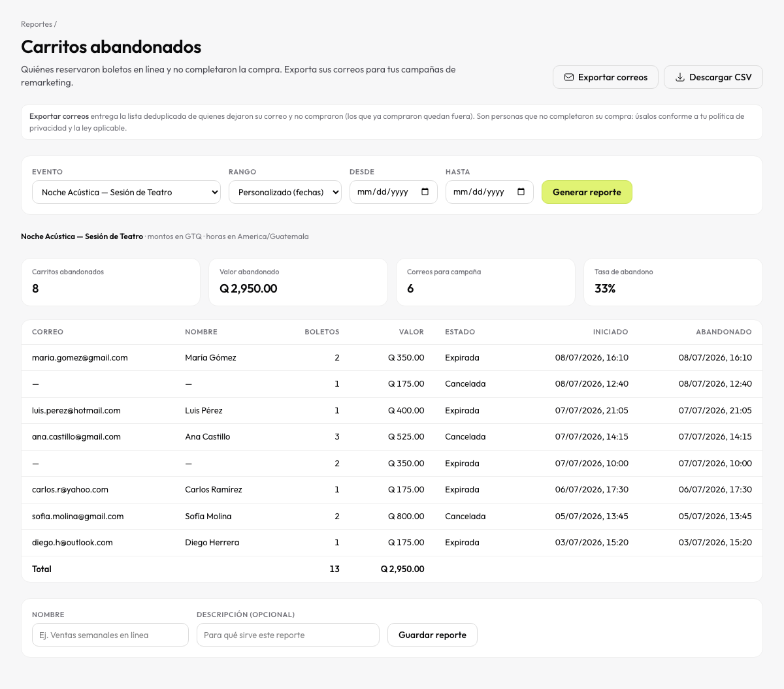Click the Valor abandonado stat card
Screen dimensions: 784x689
click(x=298, y=282)
